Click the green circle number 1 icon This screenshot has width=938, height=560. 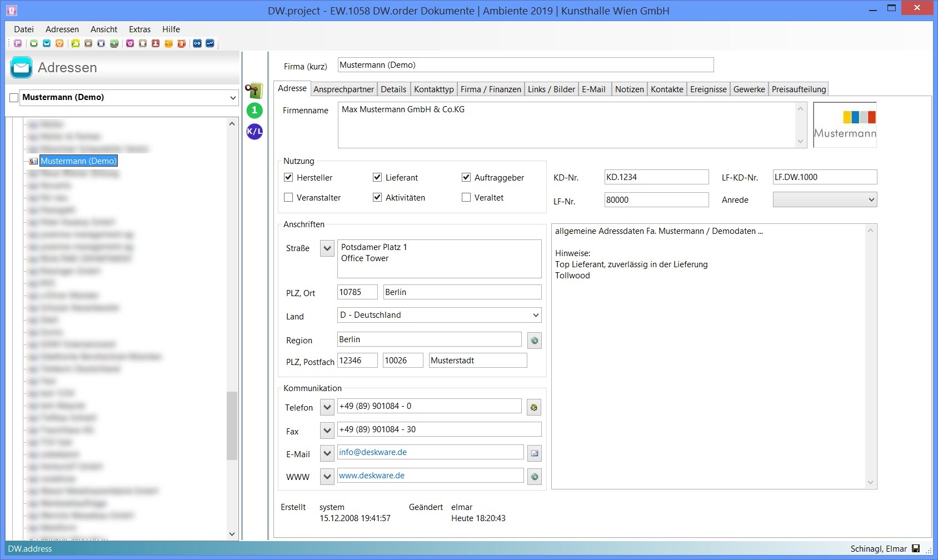[255, 110]
